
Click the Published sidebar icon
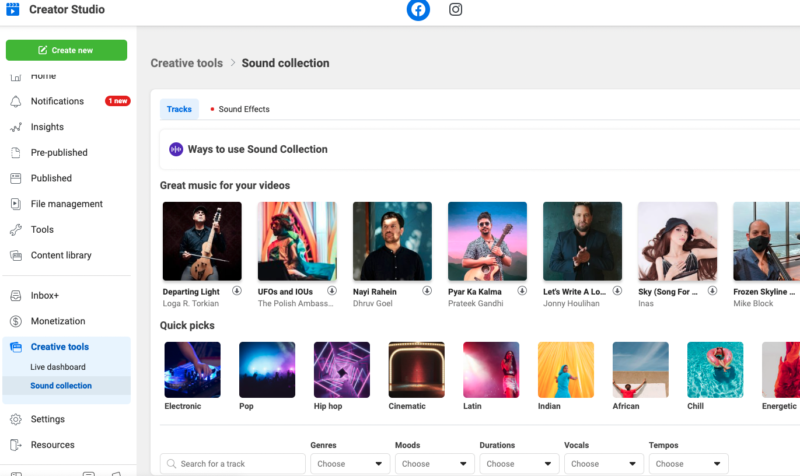point(16,178)
